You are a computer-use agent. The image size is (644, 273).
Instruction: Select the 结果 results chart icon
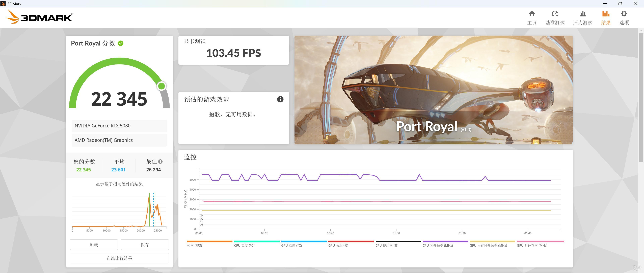(x=605, y=14)
